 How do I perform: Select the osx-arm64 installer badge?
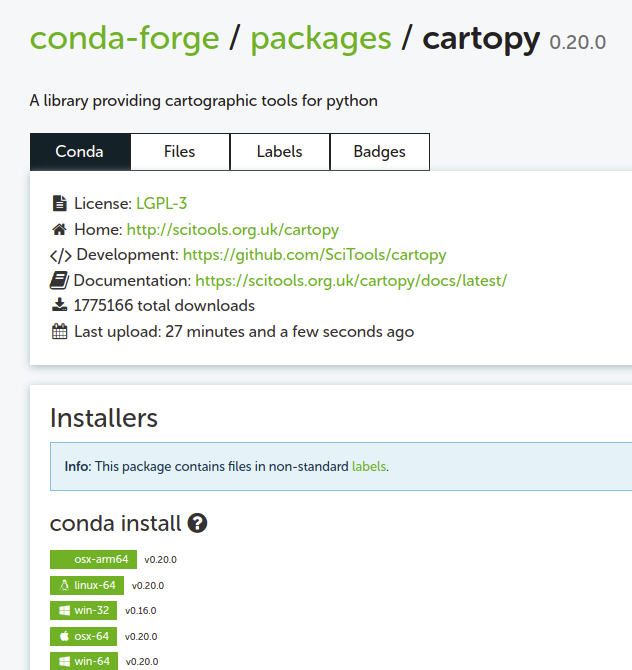(93, 559)
